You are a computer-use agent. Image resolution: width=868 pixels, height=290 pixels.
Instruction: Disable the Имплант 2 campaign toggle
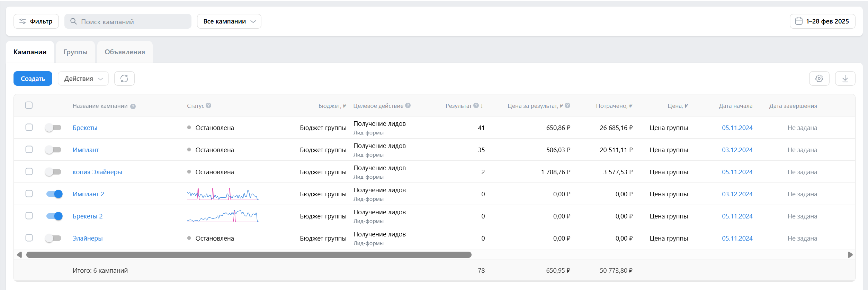click(x=54, y=194)
